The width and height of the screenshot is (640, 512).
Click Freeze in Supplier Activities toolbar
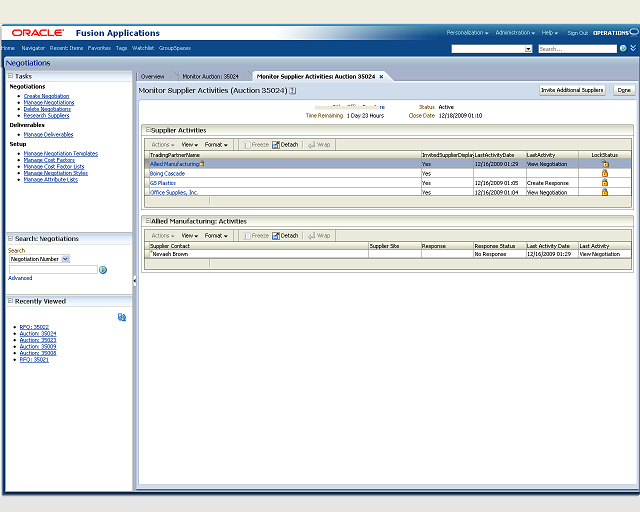pyautogui.click(x=256, y=145)
